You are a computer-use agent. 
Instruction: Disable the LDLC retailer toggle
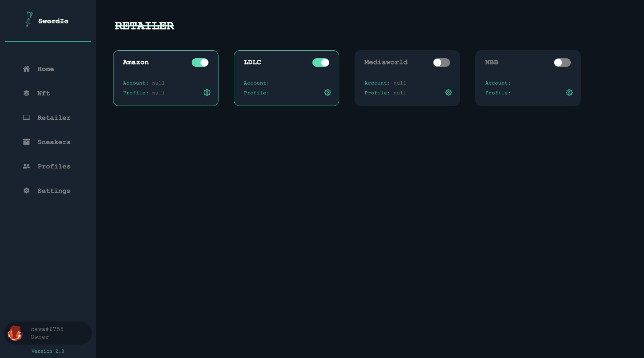click(x=321, y=62)
